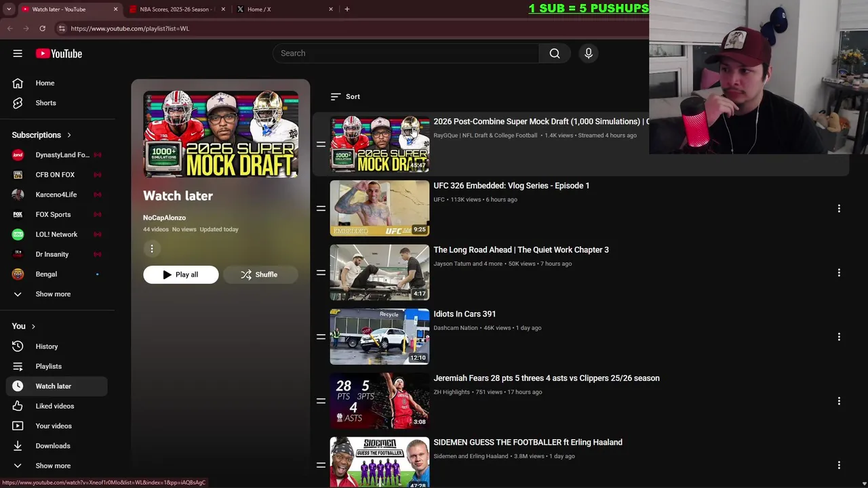Close the Home / X browser tab
Image resolution: width=868 pixels, height=488 pixels.
click(331, 9)
